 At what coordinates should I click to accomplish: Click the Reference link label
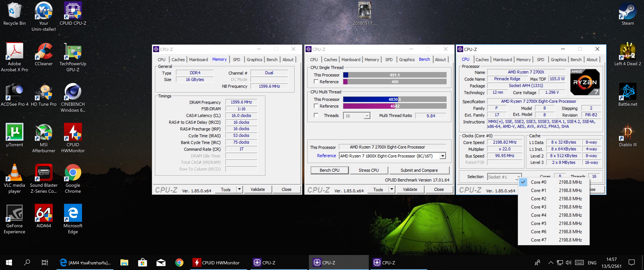[326, 156]
